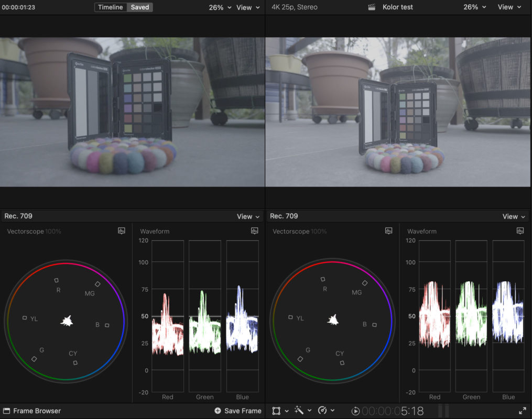Switch comparison viewer to Timeline
Viewport: 532px width, 419px height.
111,7
